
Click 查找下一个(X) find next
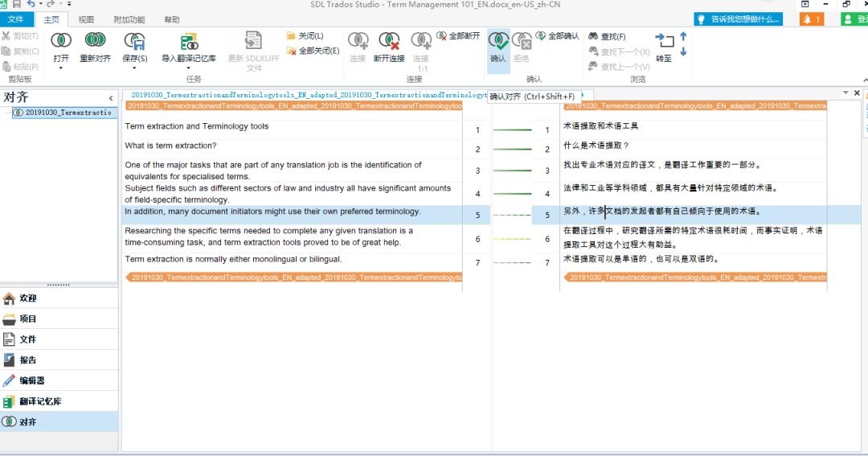pos(619,51)
